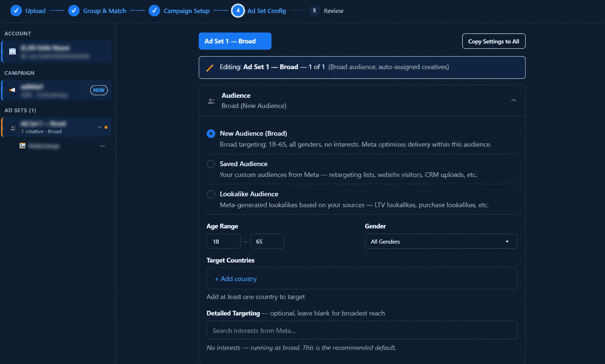Image resolution: width=605 pixels, height=364 pixels.
Task: Click the 'Your custom audiences from Meta' description
Action: [x=349, y=175]
